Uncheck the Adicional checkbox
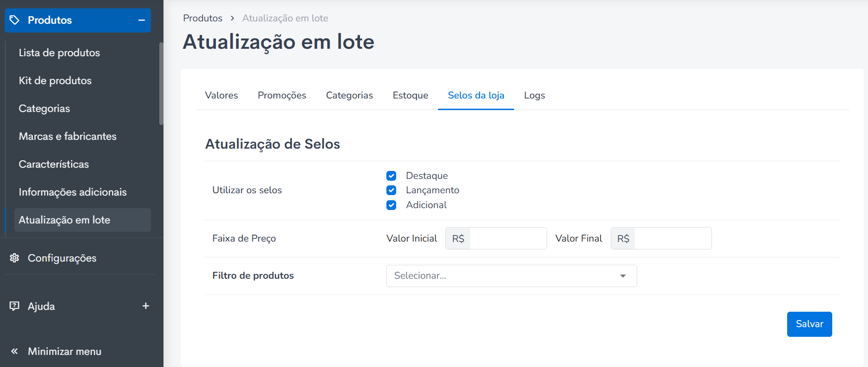This screenshot has width=868, height=367. tap(392, 205)
